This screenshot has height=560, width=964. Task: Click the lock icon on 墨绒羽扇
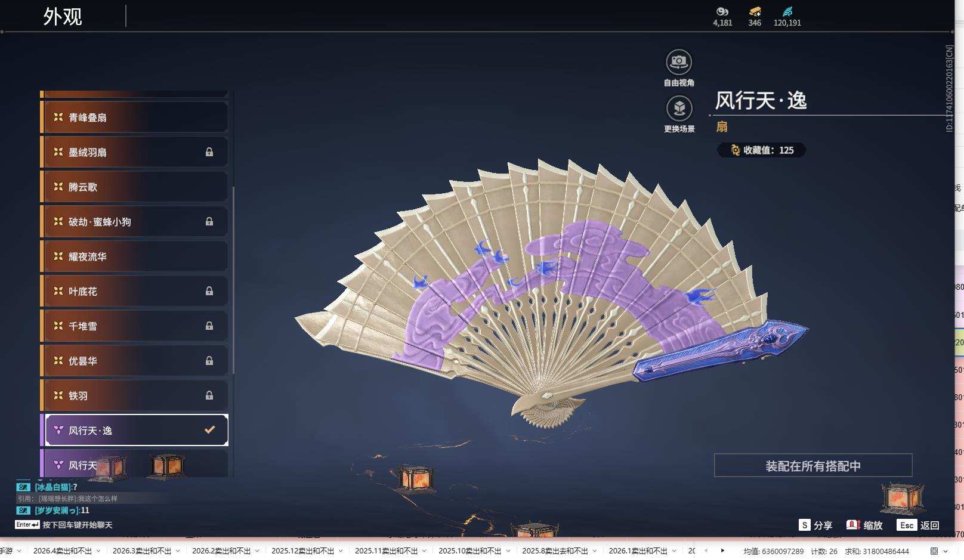209,152
